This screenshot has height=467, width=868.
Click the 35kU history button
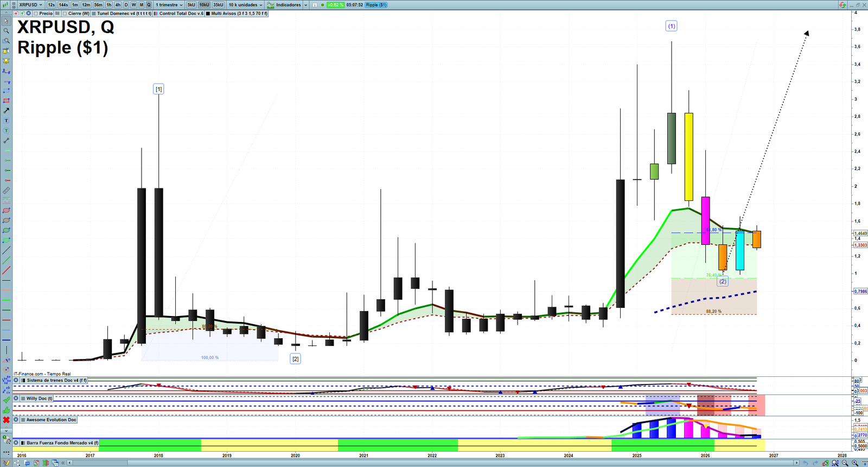[x=218, y=5]
